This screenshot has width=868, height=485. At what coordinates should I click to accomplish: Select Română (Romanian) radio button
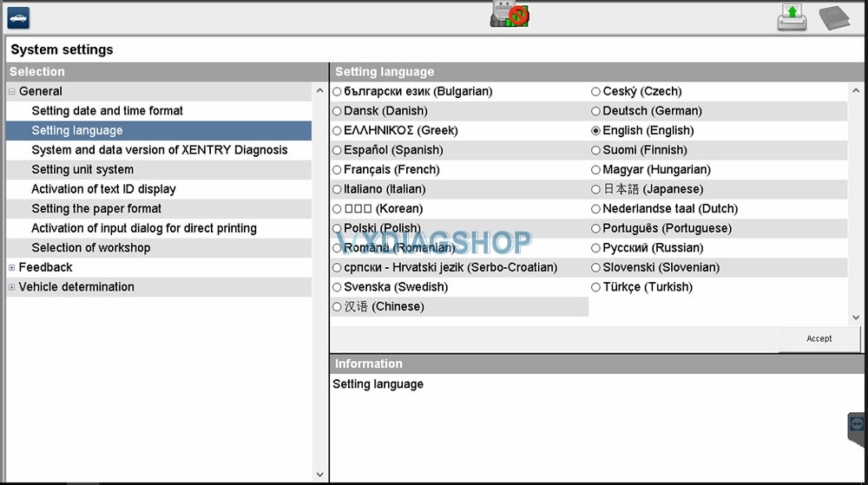[337, 248]
